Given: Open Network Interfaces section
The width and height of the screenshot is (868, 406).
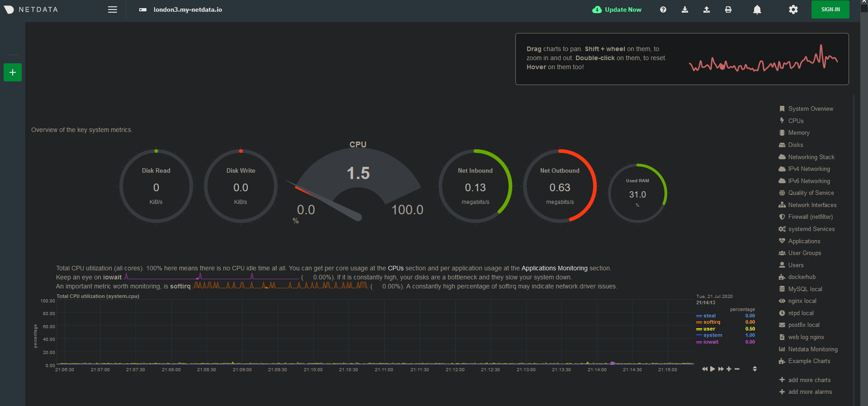Looking at the screenshot, I should [x=812, y=205].
